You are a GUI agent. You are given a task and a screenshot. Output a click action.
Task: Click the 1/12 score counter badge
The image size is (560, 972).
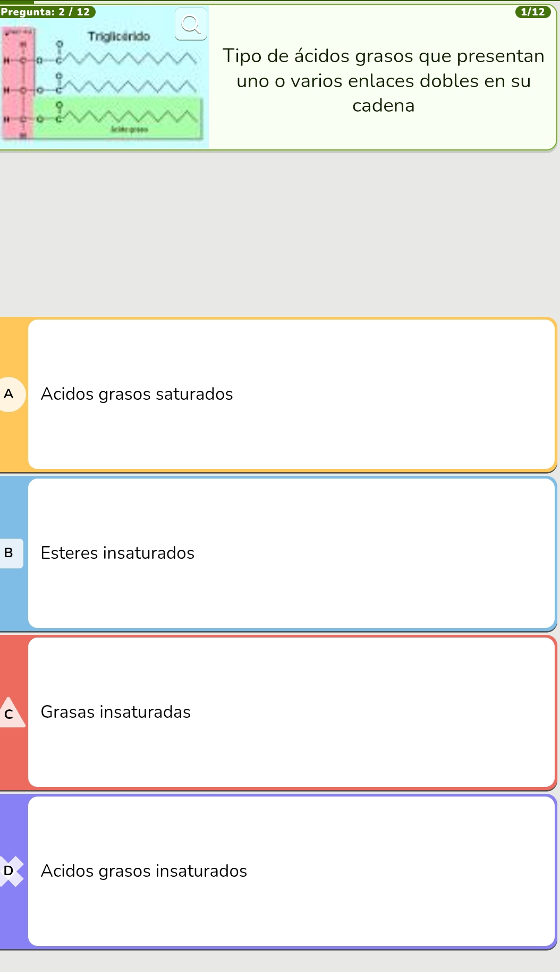click(532, 12)
